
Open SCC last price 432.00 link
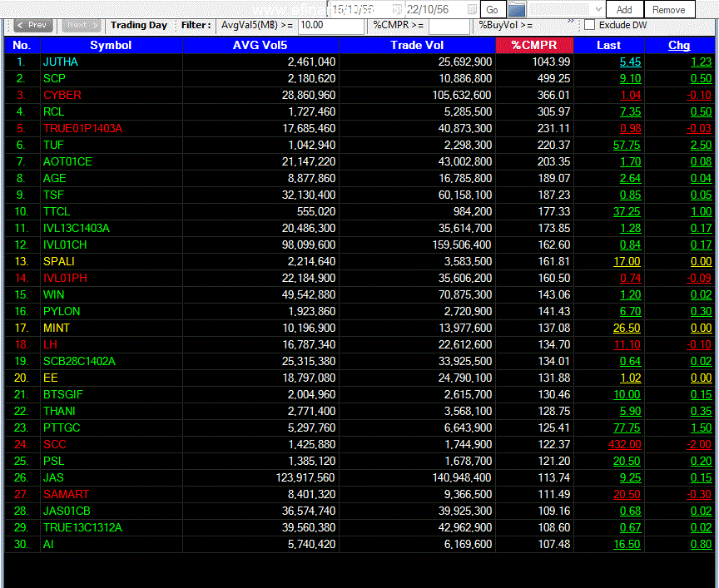[x=625, y=445]
